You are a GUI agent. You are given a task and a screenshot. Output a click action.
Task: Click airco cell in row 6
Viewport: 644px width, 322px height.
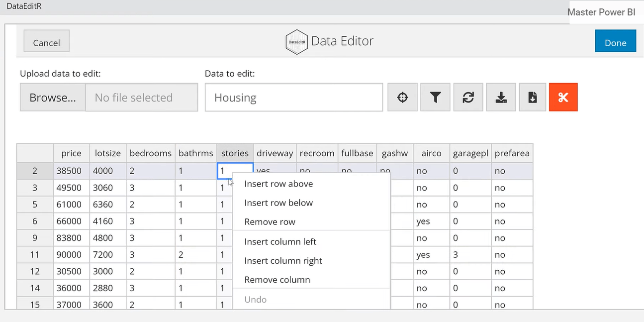tap(431, 221)
